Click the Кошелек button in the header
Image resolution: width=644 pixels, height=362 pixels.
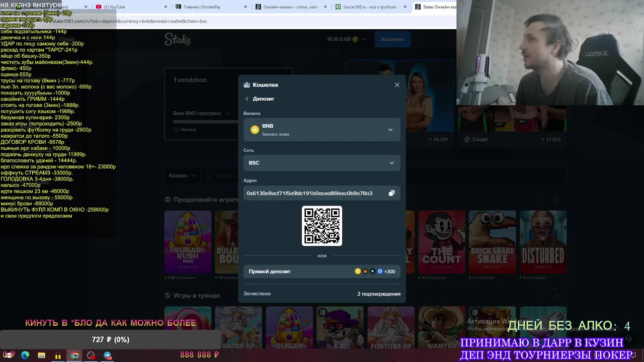(392, 39)
